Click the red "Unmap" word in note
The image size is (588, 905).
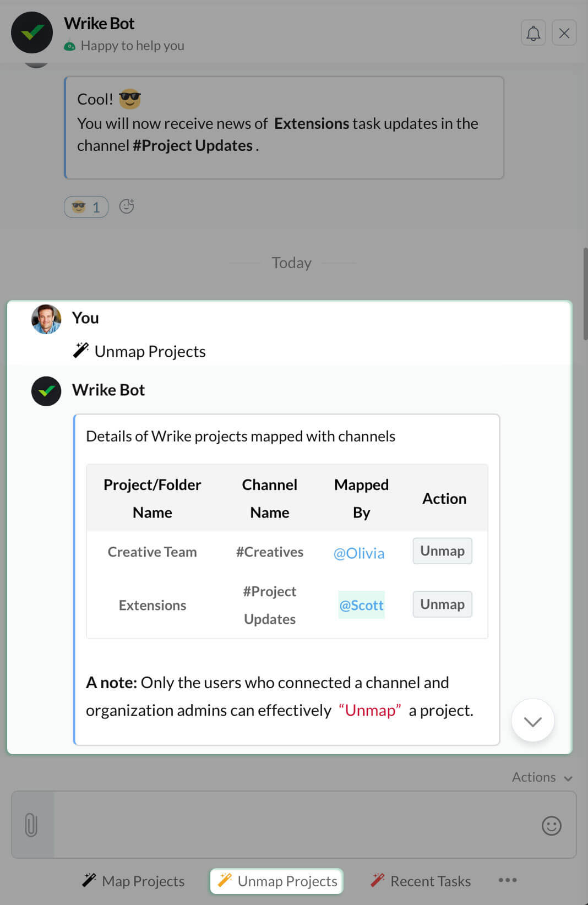click(x=370, y=710)
